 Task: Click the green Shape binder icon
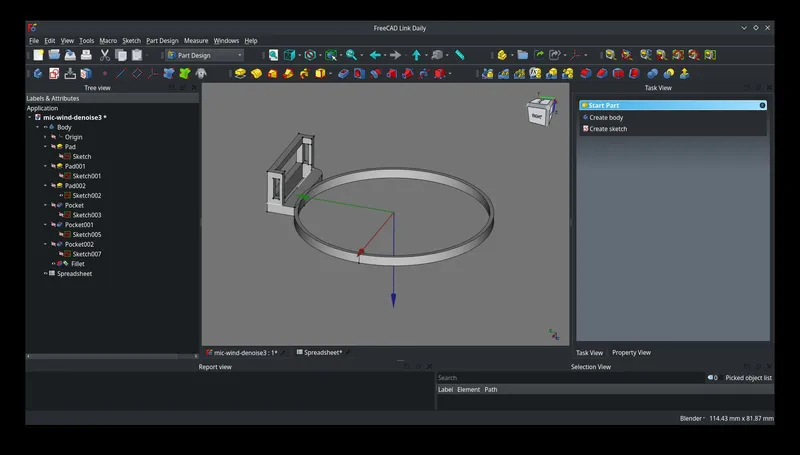coord(185,74)
